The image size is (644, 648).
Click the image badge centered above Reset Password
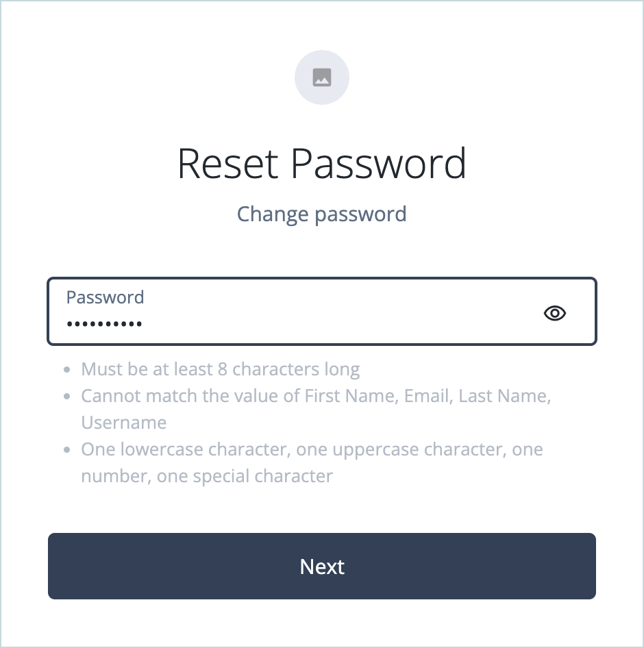pos(322,77)
